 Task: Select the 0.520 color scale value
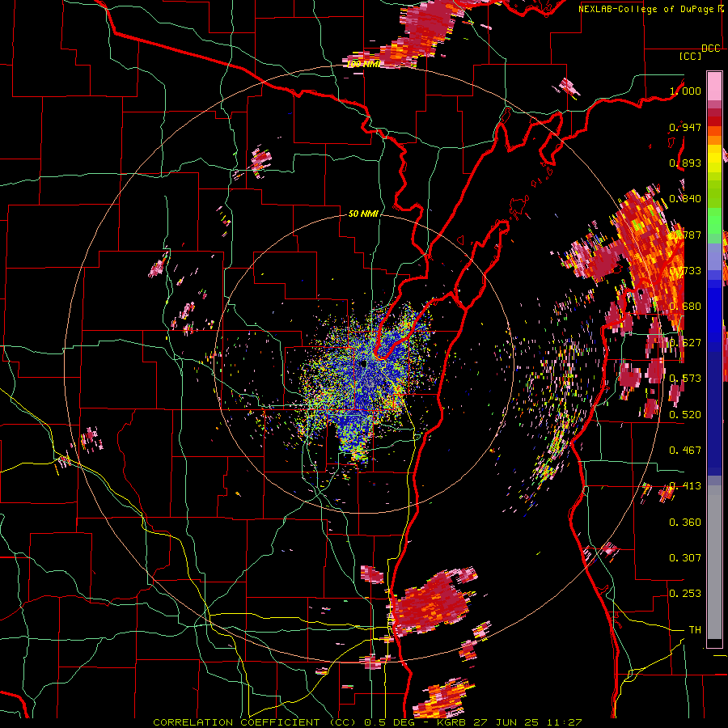tap(685, 415)
